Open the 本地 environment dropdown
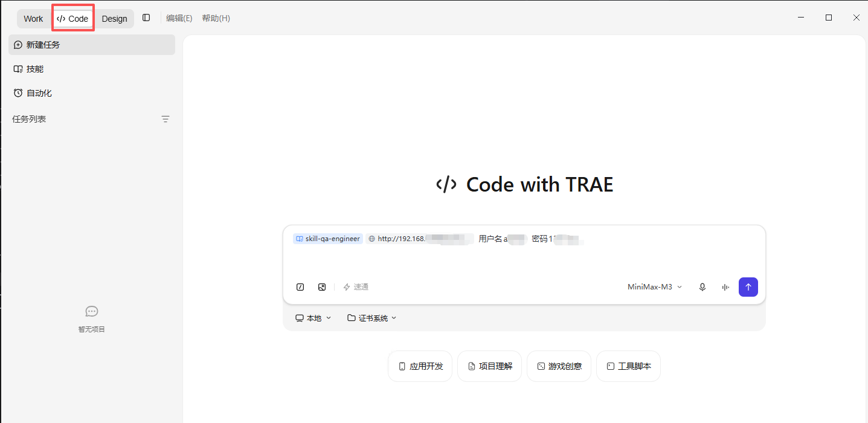Image resolution: width=868 pixels, height=423 pixels. click(313, 318)
